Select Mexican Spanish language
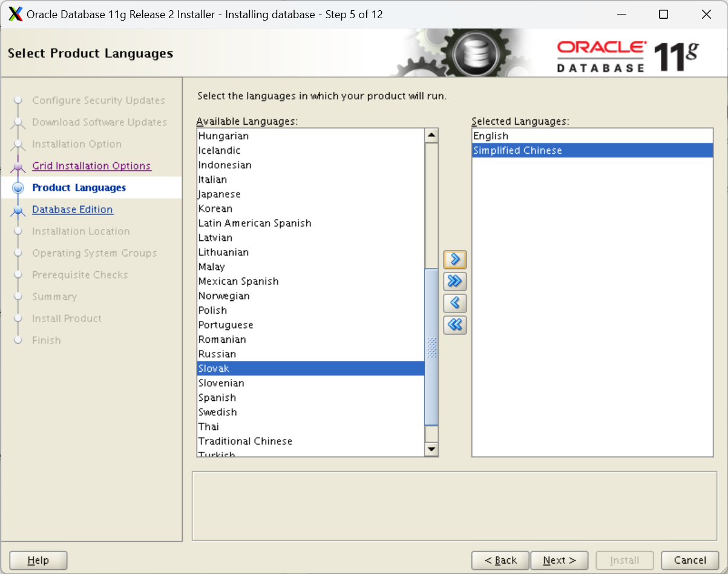728x574 pixels. (x=310, y=282)
